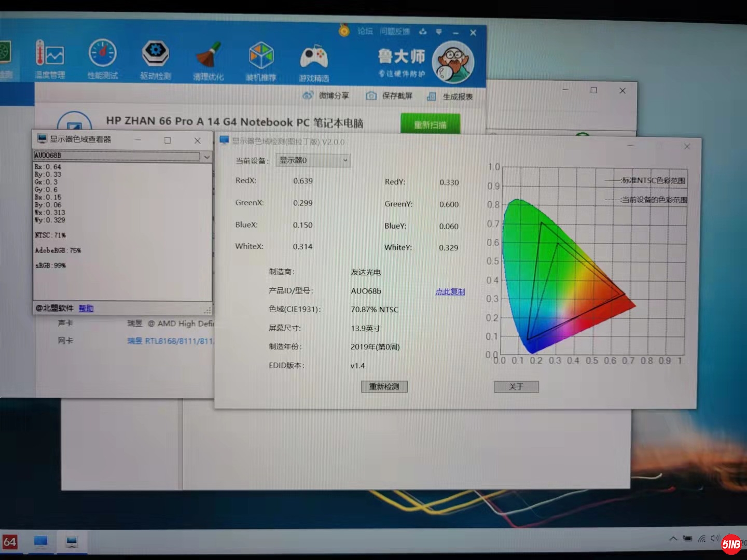This screenshot has width=747, height=560.
Task: Click the 关于 about button
Action: click(516, 387)
